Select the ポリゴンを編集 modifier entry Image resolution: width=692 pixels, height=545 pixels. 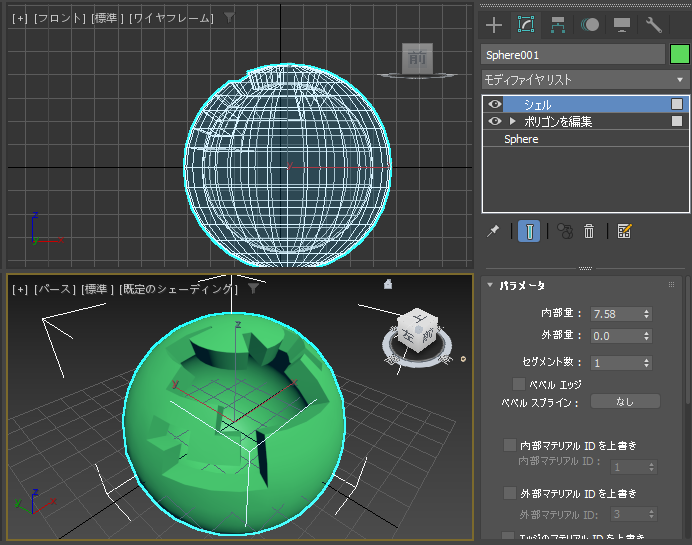click(558, 121)
